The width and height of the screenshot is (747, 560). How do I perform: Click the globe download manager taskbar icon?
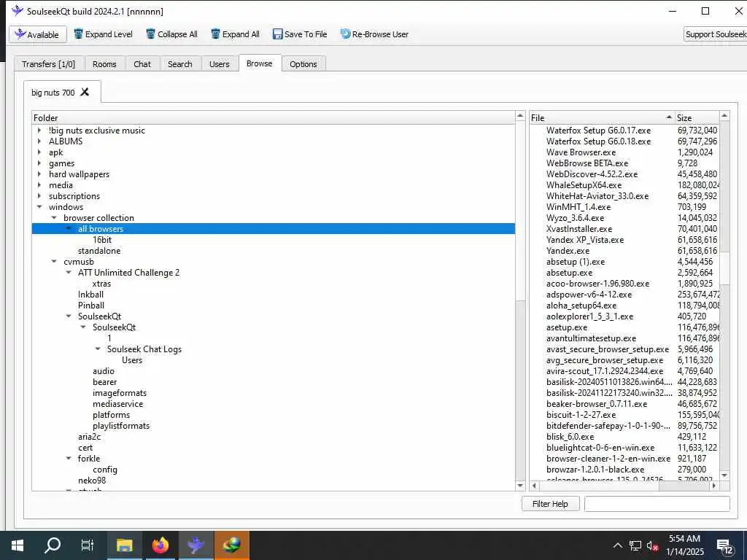tap(231, 545)
